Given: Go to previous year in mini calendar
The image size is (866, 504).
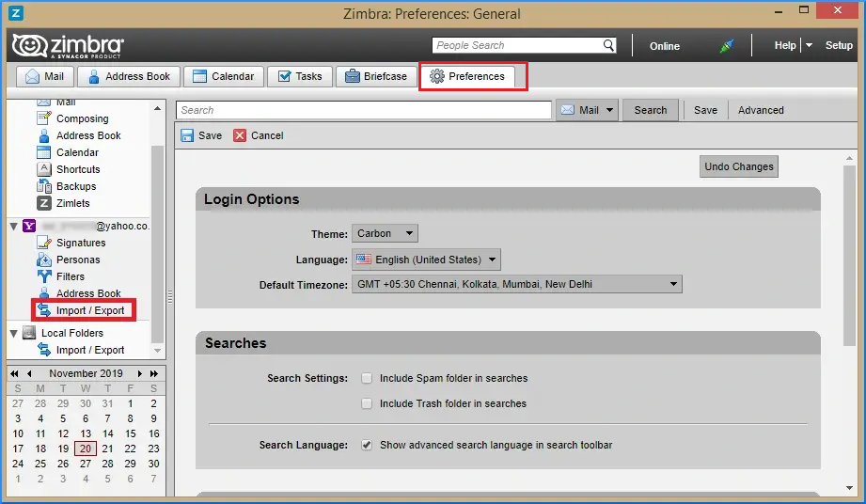Looking at the screenshot, I should pos(14,373).
